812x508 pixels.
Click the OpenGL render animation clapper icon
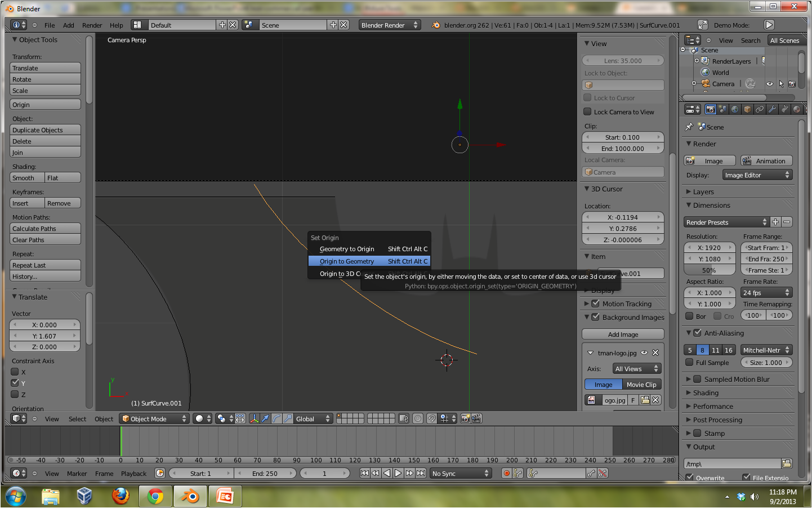click(x=476, y=418)
